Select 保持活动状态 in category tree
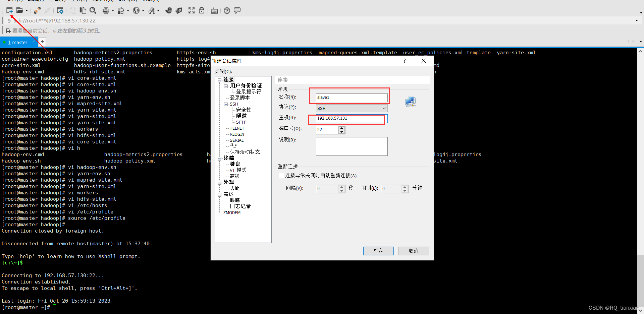The height and width of the screenshot is (314, 644). point(245,152)
